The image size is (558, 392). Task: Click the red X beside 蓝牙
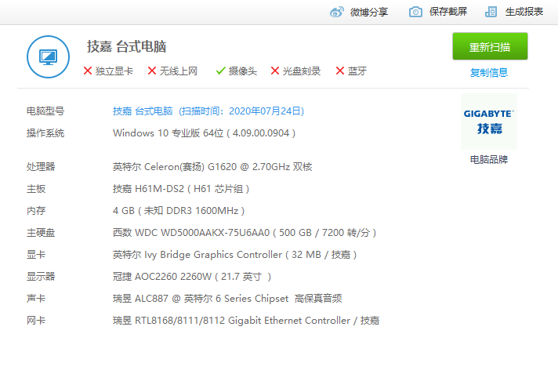click(340, 71)
